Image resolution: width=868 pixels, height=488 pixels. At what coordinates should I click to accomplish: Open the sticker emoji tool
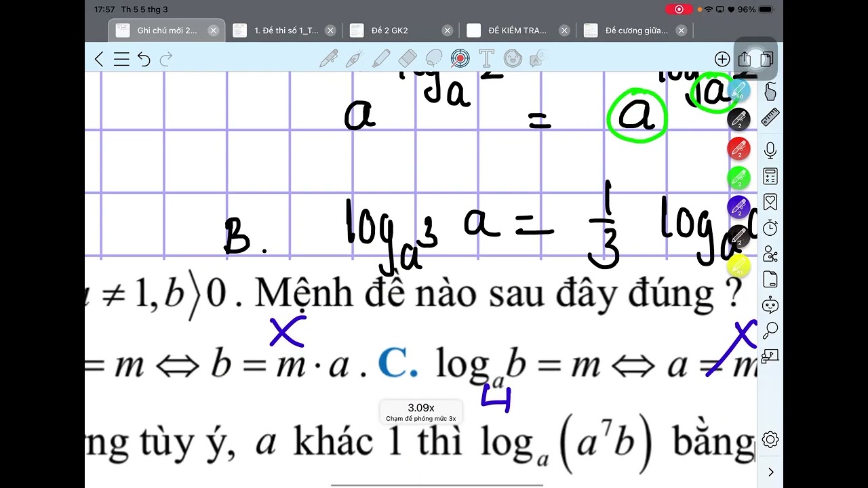tap(513, 59)
